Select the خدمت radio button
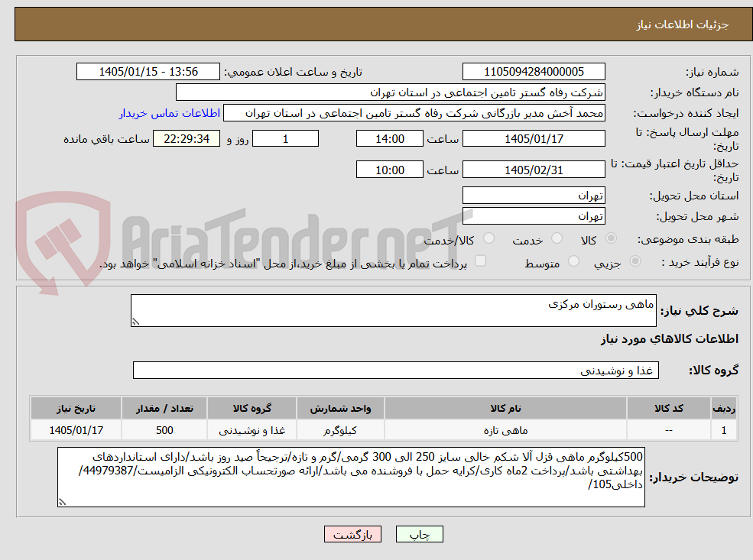 coord(557,238)
